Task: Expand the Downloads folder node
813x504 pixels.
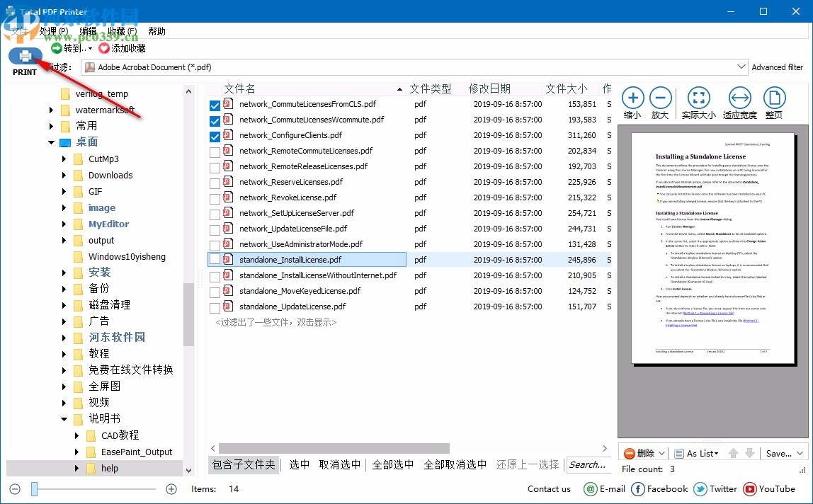Action: pyautogui.click(x=64, y=176)
